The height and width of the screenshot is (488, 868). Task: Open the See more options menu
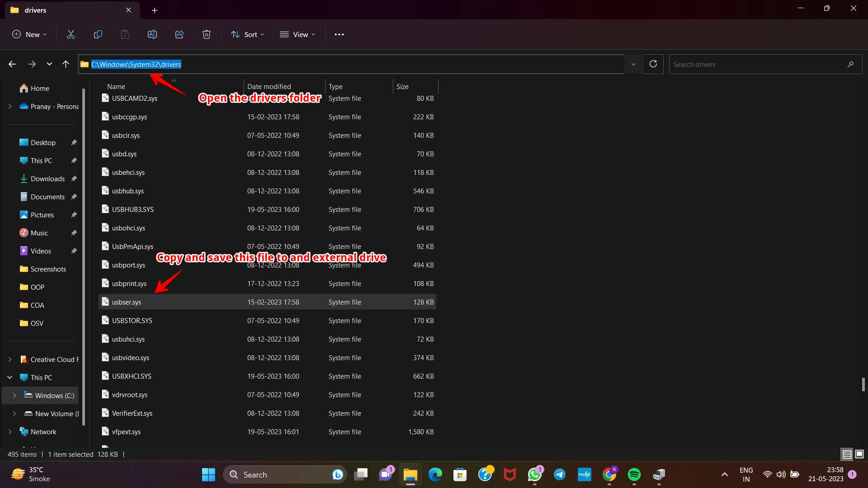[x=339, y=34]
